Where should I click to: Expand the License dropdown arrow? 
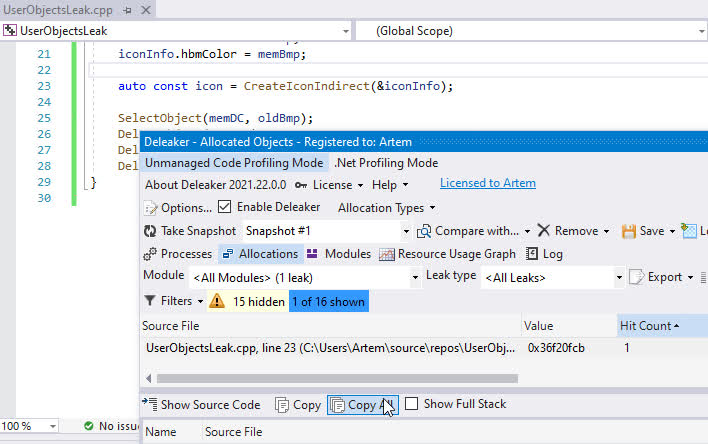coord(360,185)
